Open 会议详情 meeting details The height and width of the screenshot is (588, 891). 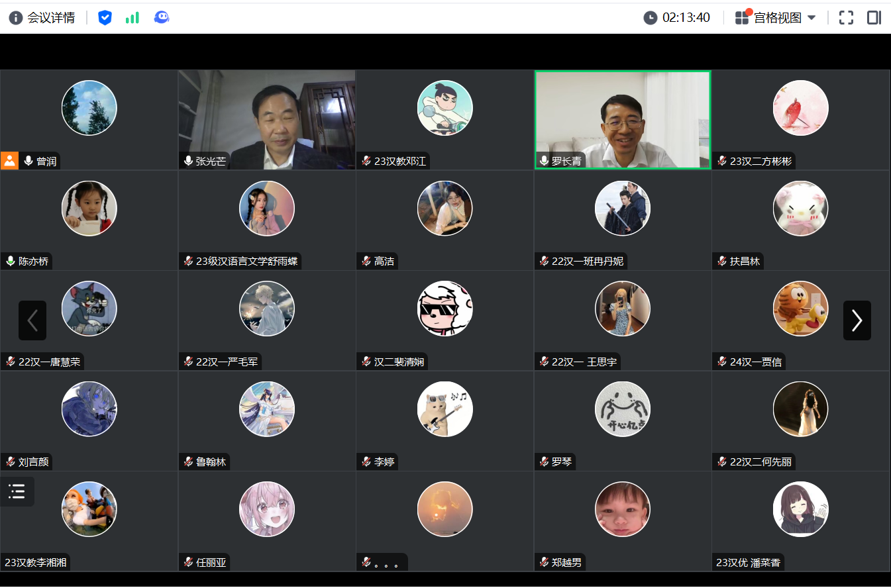[x=50, y=18]
